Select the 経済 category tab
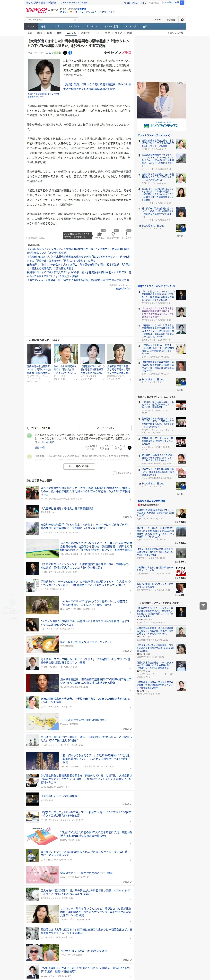210x980 pixels. click(59, 33)
